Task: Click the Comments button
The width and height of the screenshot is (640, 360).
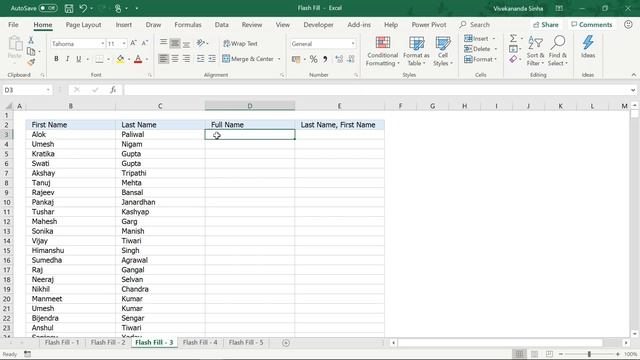Action: pos(591,24)
